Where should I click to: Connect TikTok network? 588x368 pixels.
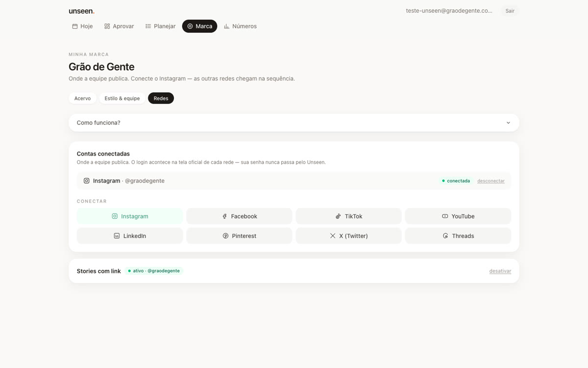(348, 216)
